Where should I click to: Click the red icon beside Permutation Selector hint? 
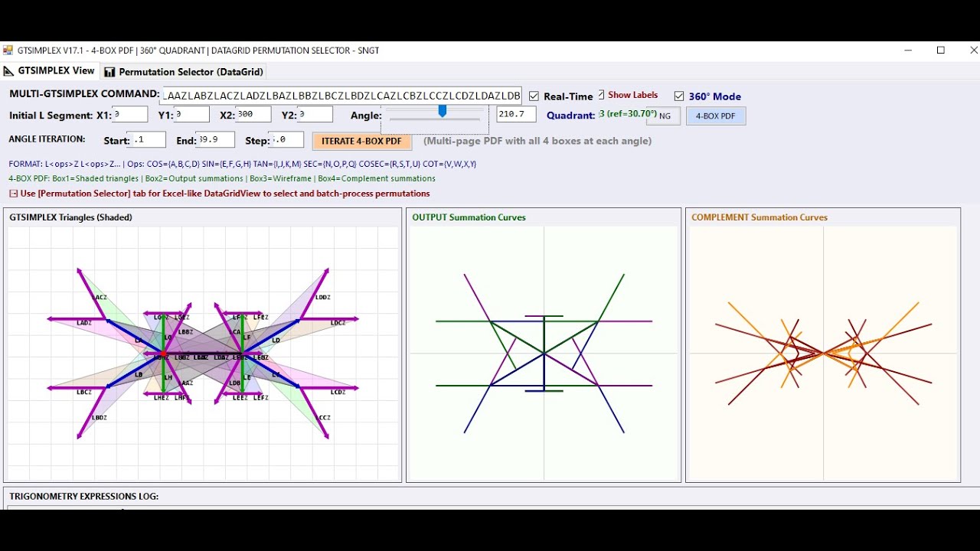click(13, 194)
